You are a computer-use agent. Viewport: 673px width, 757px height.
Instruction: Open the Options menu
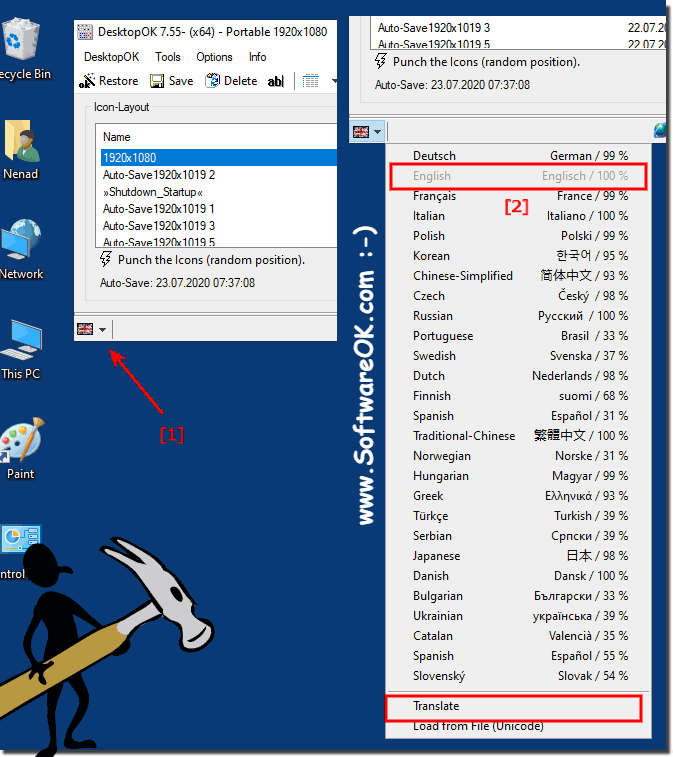214,57
